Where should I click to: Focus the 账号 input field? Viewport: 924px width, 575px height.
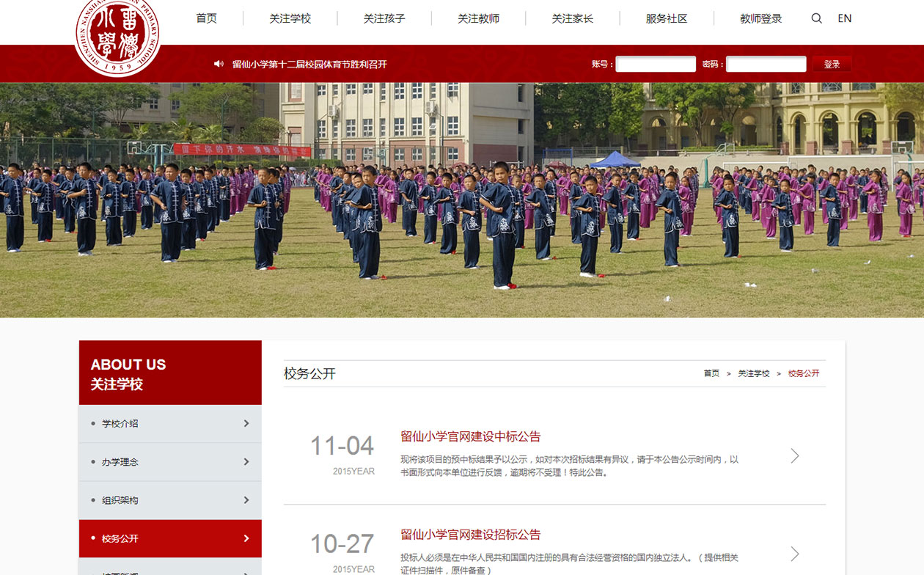pos(656,64)
